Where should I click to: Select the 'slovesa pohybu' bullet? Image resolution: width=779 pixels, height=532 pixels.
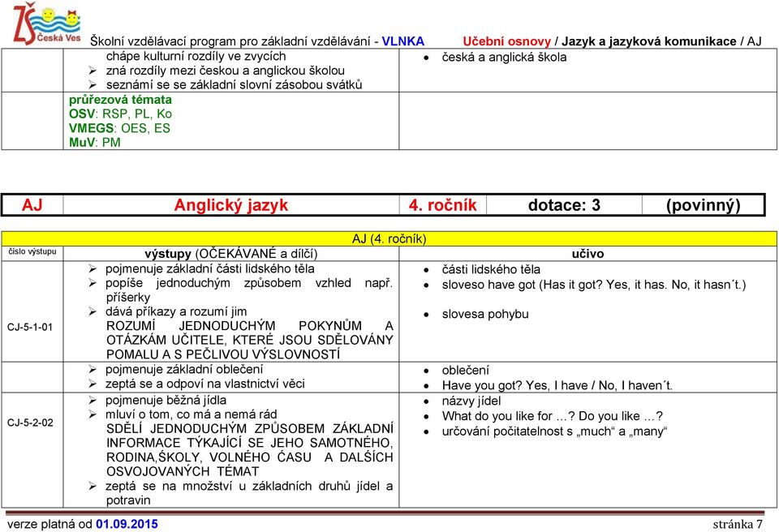[485, 314]
